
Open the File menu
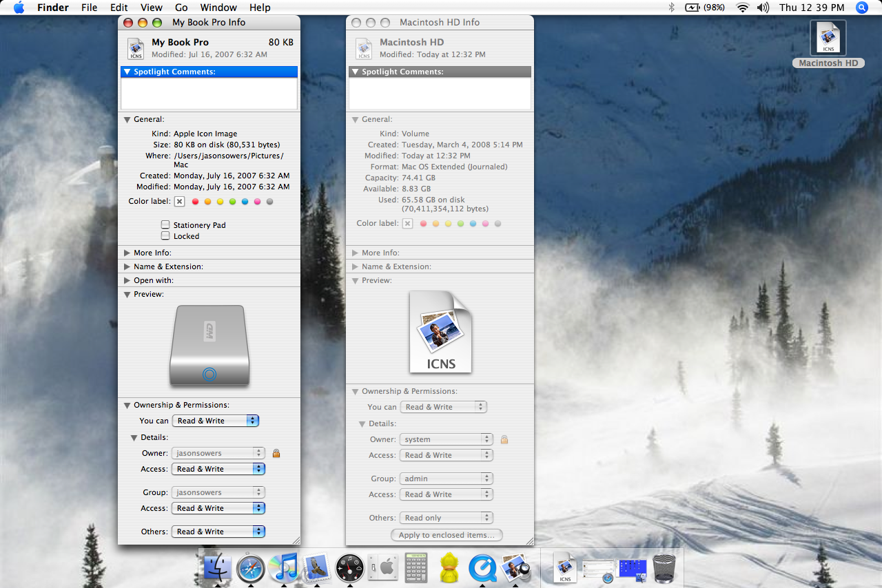pos(90,8)
